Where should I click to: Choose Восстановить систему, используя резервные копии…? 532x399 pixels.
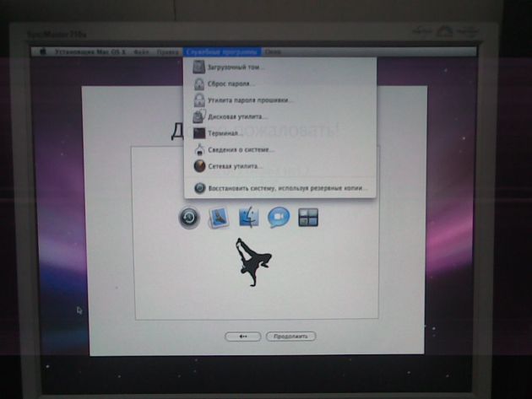pyautogui.click(x=280, y=188)
